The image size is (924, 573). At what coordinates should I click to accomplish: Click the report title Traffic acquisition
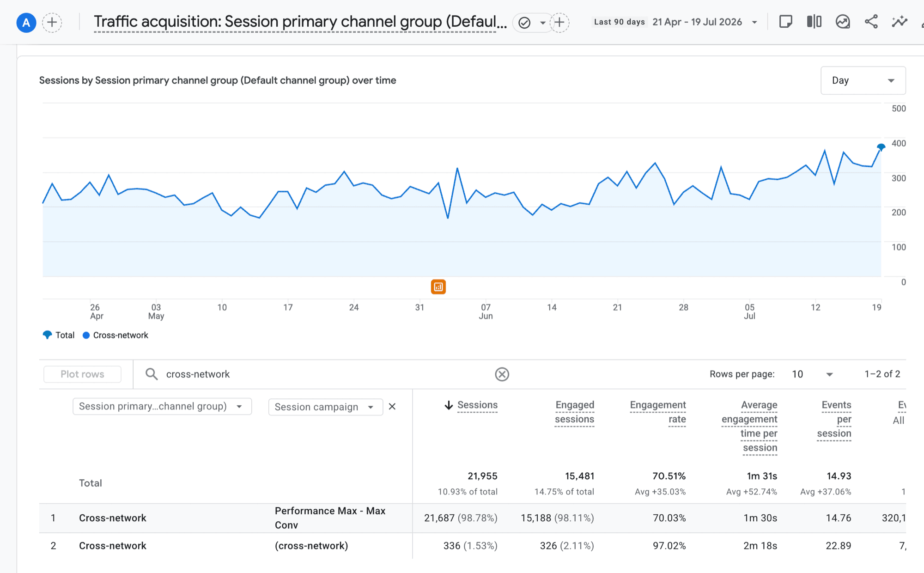300,22
